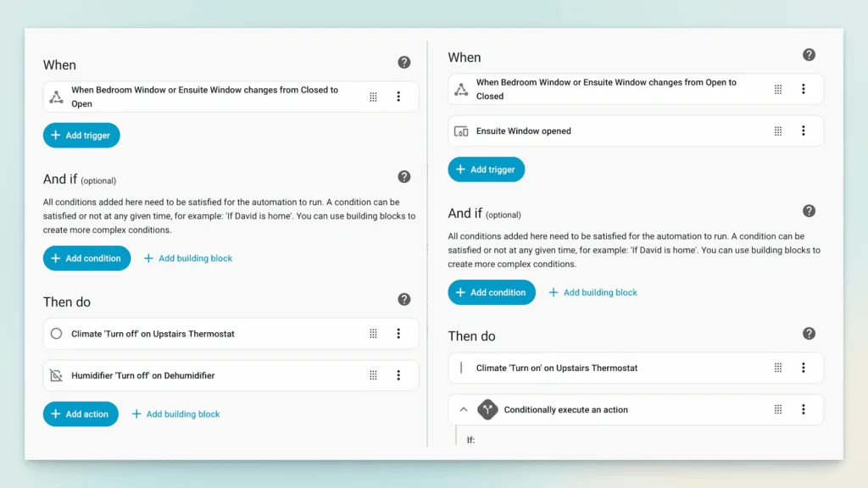Image resolution: width=868 pixels, height=488 pixels.
Task: Click the left "+ Add trigger" button
Action: [81, 135]
